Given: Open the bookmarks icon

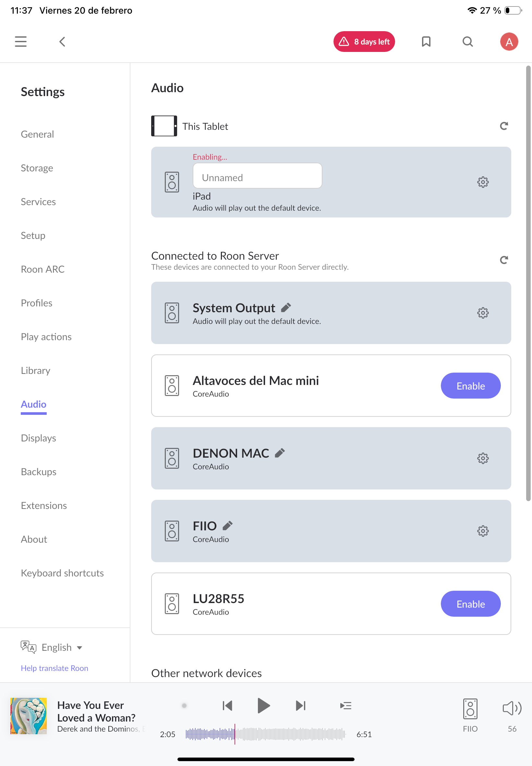Looking at the screenshot, I should (x=426, y=42).
